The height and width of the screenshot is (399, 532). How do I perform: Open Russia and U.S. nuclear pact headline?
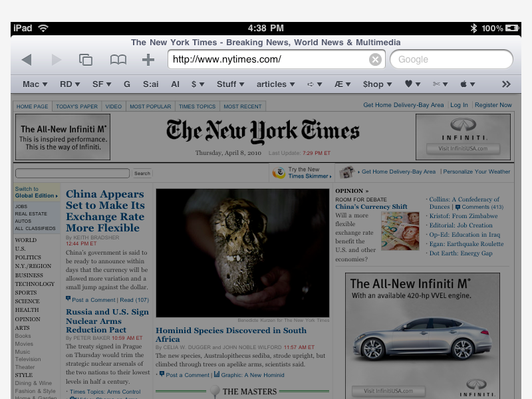coord(107,321)
